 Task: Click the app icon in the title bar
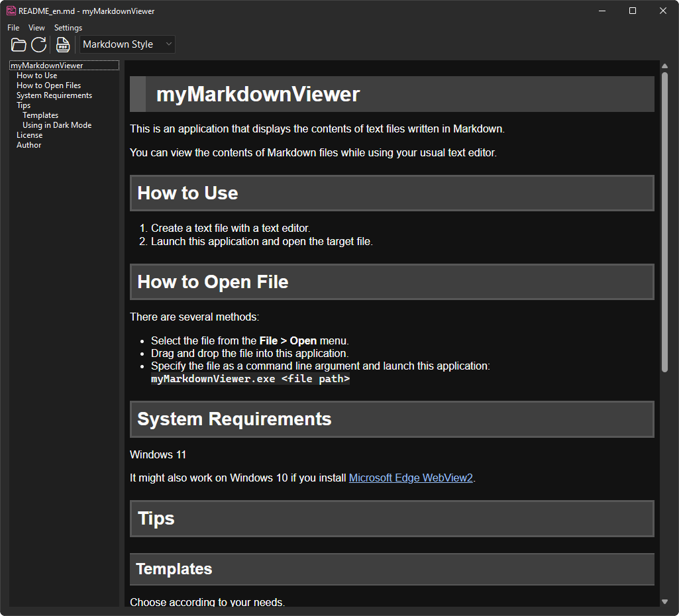pyautogui.click(x=11, y=11)
